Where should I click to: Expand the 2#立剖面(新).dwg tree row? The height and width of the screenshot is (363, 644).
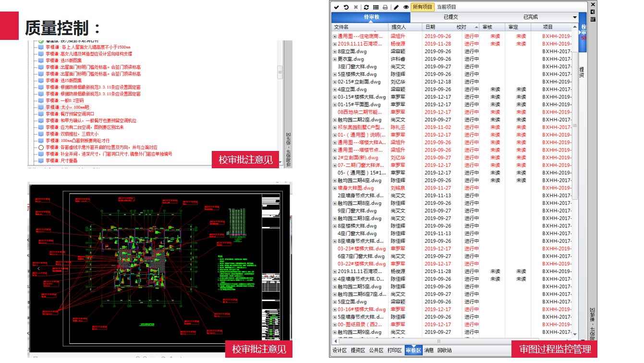[x=335, y=158]
